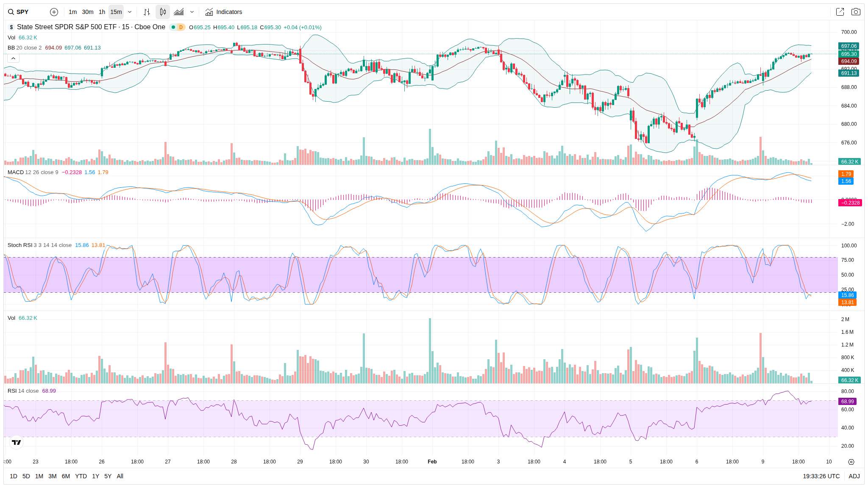Open the fullscreen popout icon
868x488 pixels.
[840, 12]
